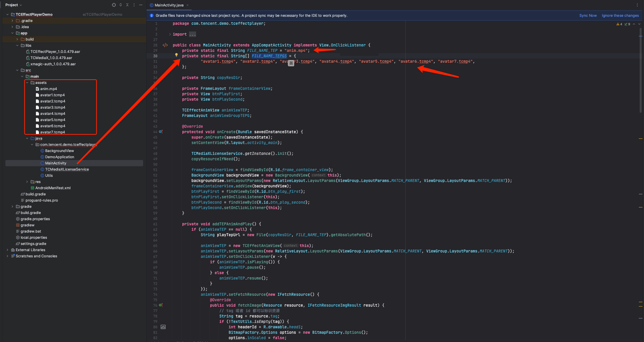Click the override gutter icon at line 76
Screen dimensions: 644x342
[x=161, y=305]
